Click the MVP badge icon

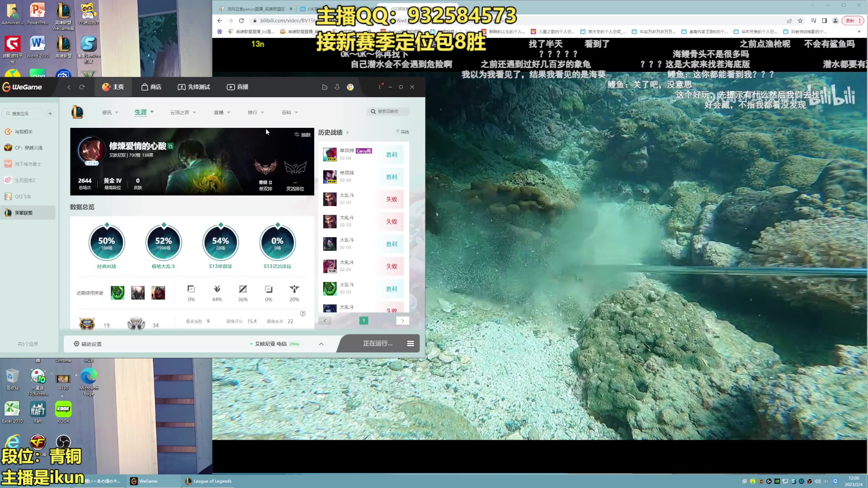pyautogui.click(x=87, y=324)
